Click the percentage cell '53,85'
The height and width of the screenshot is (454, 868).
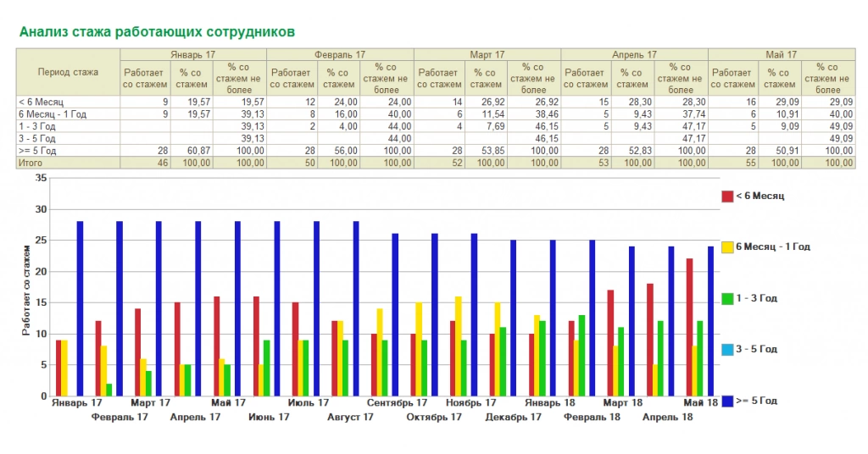click(x=486, y=151)
